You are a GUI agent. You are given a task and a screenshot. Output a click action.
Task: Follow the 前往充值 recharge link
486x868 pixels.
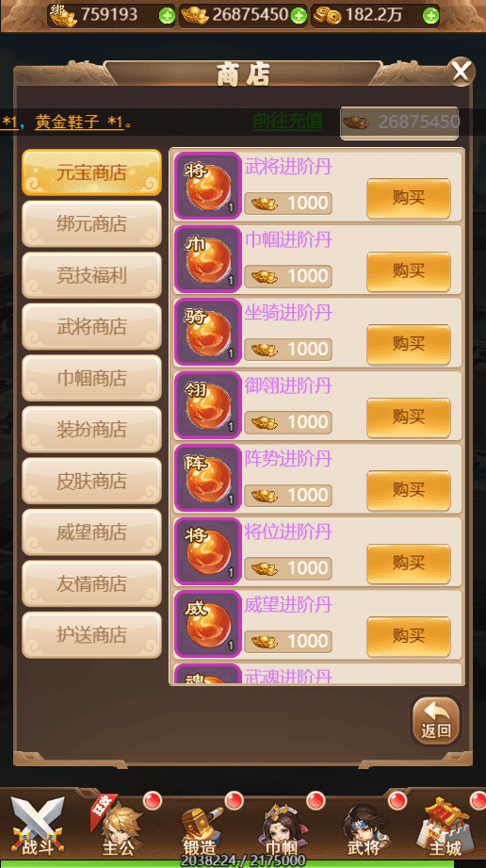[287, 121]
